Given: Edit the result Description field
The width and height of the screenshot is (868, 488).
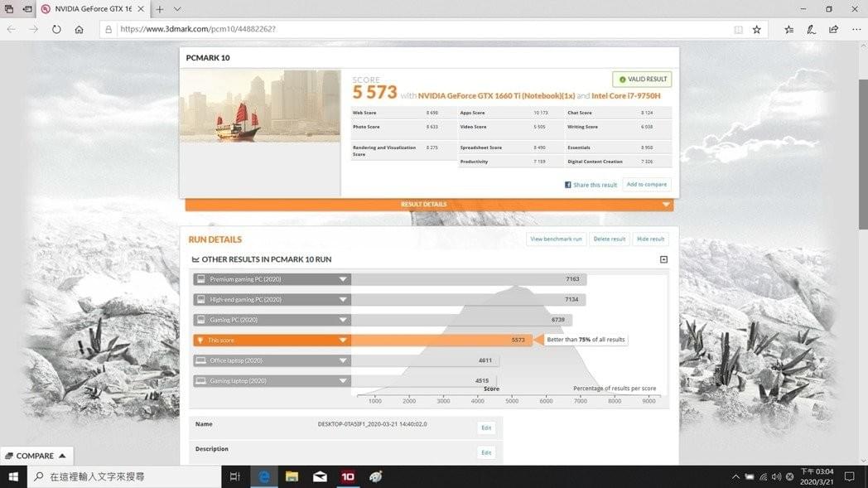Looking at the screenshot, I should [x=486, y=452].
